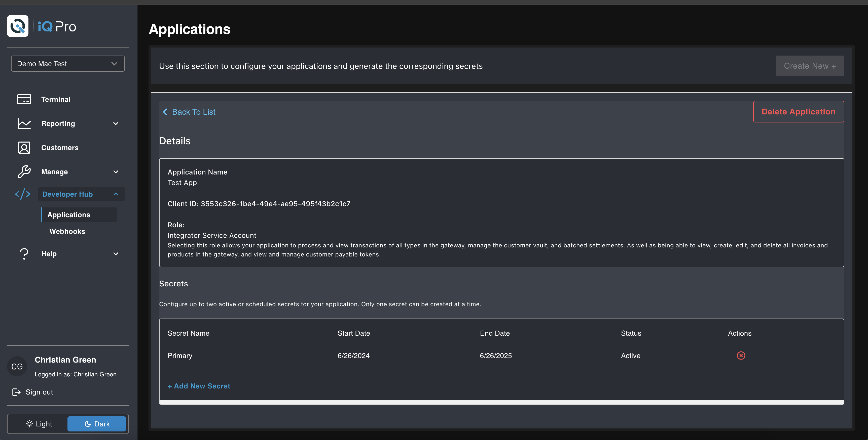
Task: Revoke the Primary secret via red X icon
Action: 741,356
